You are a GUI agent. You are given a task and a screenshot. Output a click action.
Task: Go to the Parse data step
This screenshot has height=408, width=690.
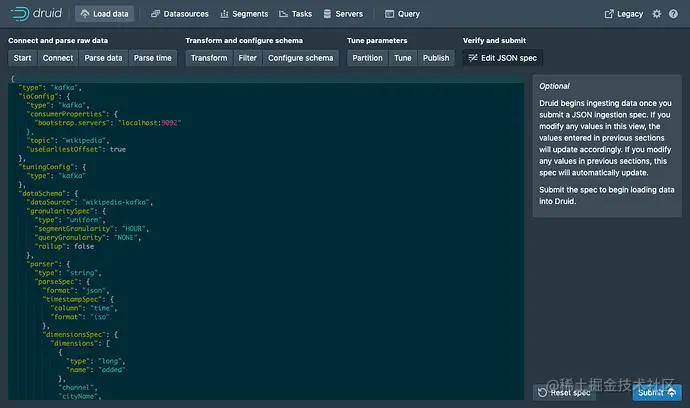[103, 58]
